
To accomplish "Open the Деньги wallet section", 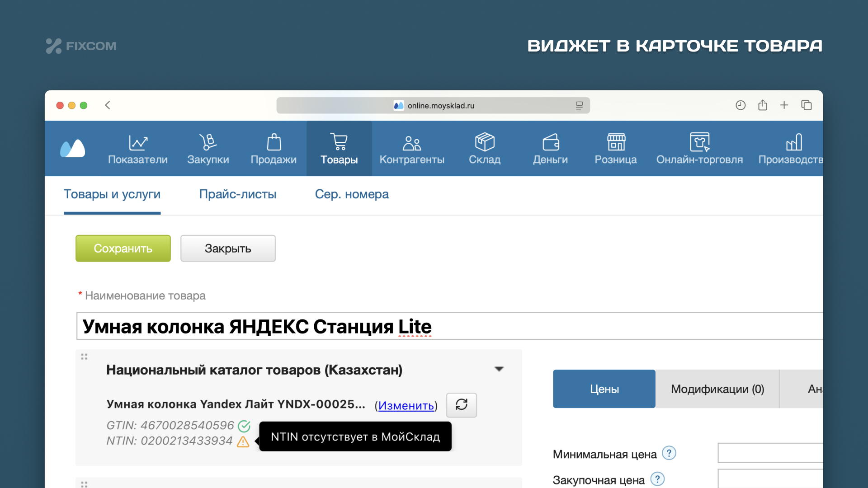I will coord(550,149).
